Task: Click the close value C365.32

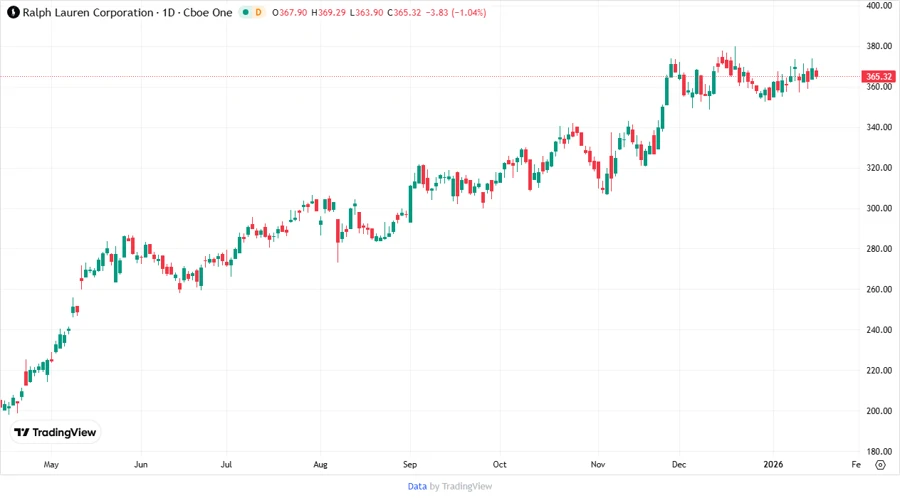Action: click(x=404, y=12)
